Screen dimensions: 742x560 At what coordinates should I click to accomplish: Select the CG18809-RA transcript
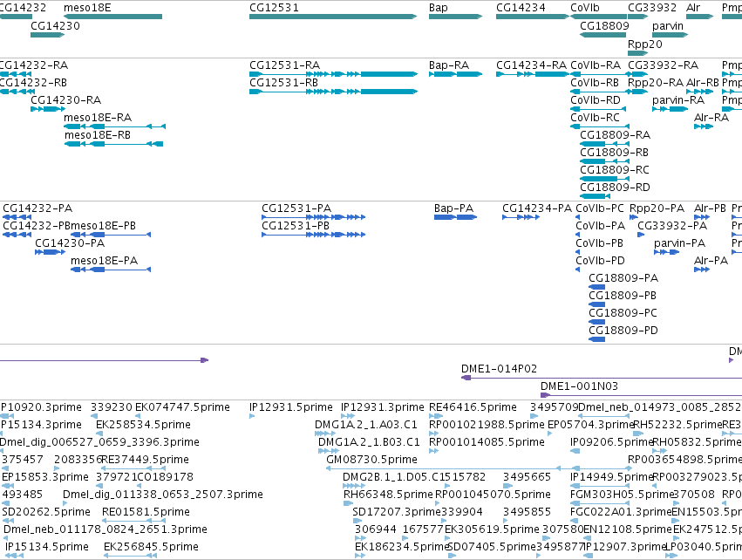pos(604,144)
